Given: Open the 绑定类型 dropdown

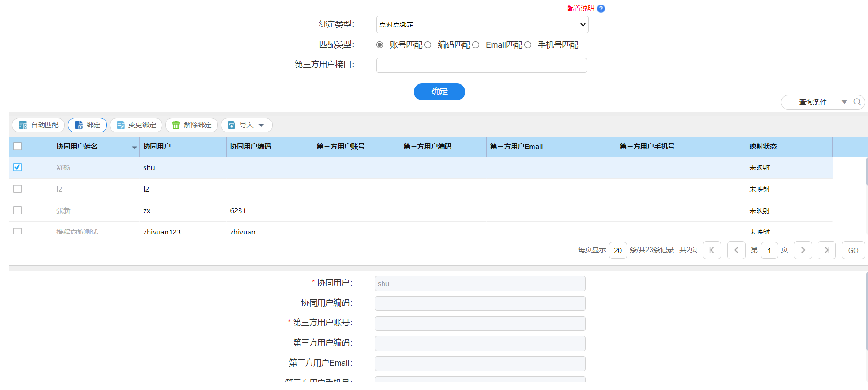Looking at the screenshot, I should tap(482, 25).
